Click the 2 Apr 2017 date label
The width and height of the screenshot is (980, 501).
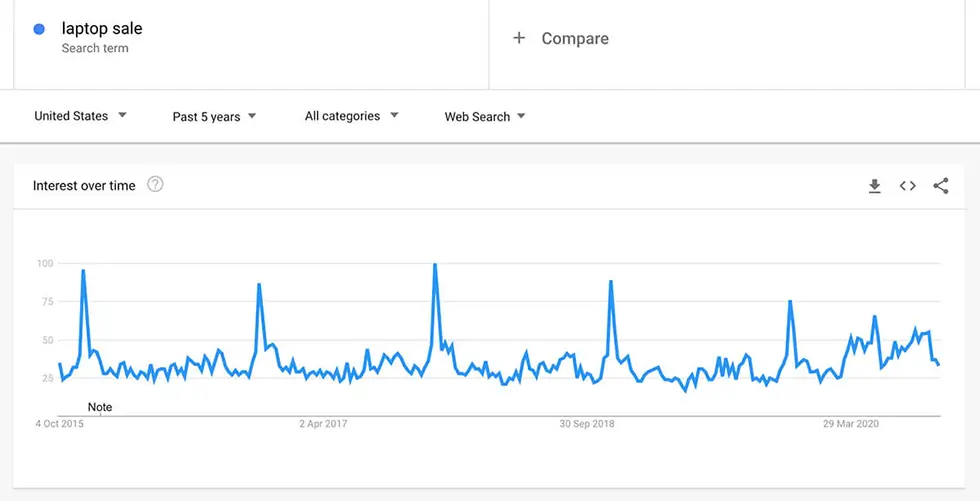point(323,424)
